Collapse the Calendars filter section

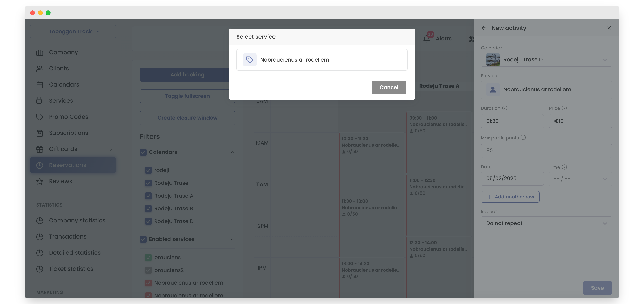pos(232,152)
